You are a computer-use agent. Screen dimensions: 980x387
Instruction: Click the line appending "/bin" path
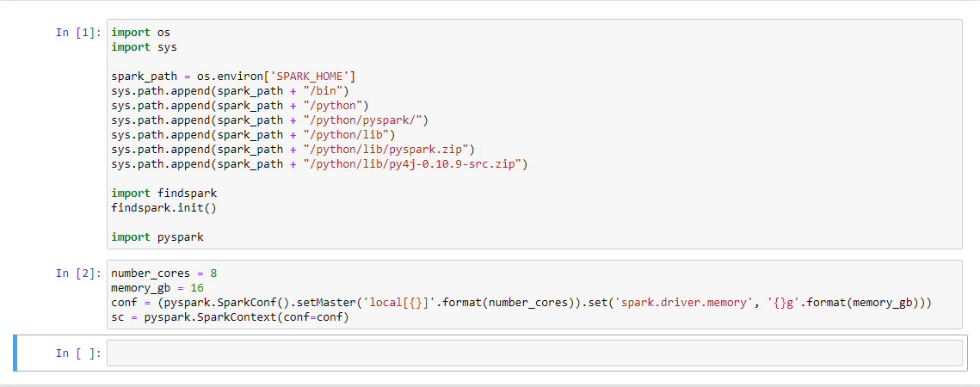click(x=230, y=92)
